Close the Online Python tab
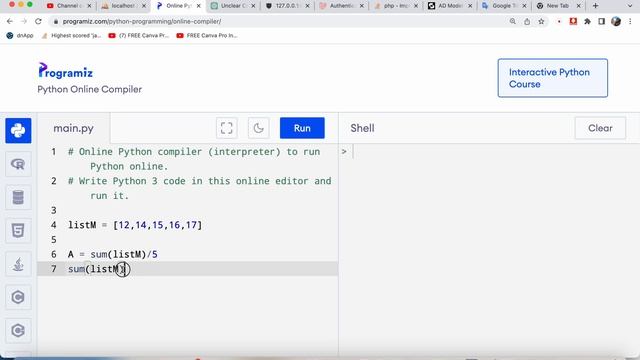Screen dimensions: 640x360 [198, 6]
